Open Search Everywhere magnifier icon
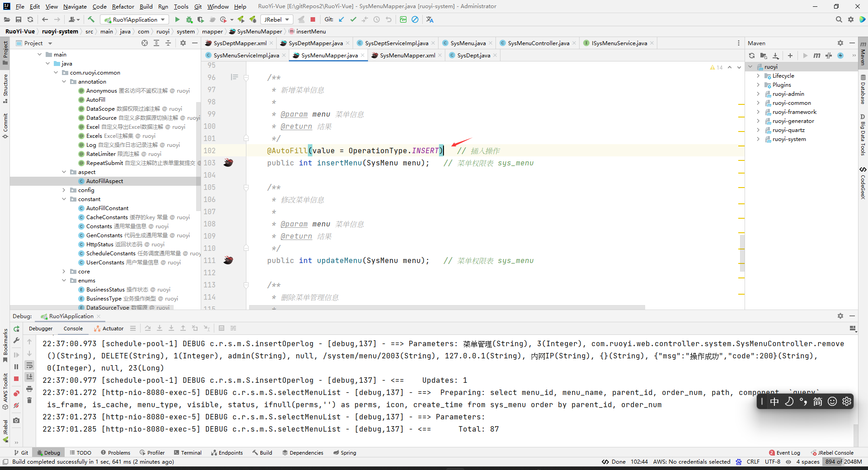This screenshot has width=868, height=470. (839, 19)
